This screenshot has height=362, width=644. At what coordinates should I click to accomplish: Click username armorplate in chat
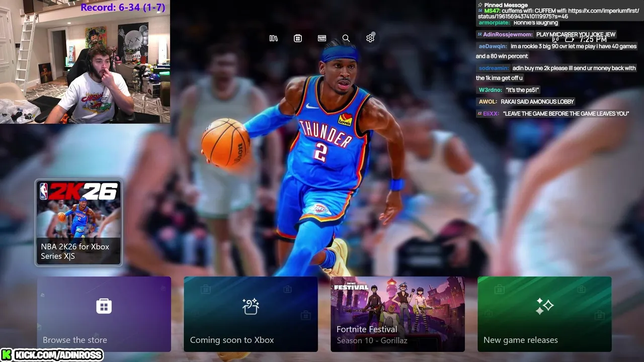pyautogui.click(x=494, y=23)
